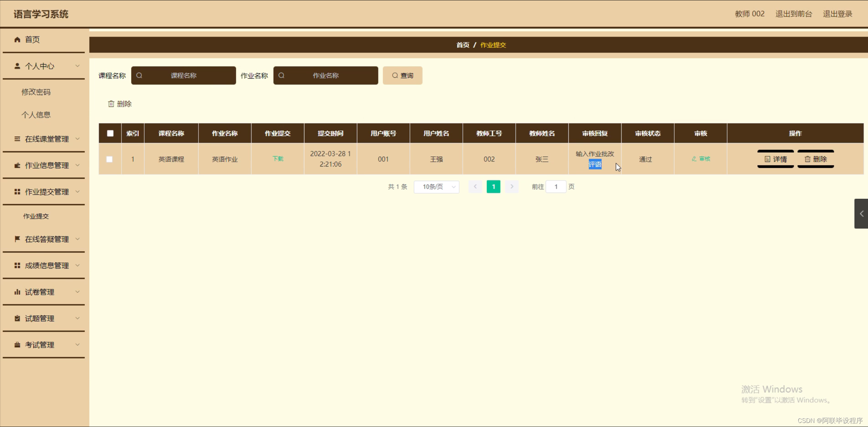Click the previous page arrow
Image resolution: width=868 pixels, height=427 pixels.
point(475,187)
